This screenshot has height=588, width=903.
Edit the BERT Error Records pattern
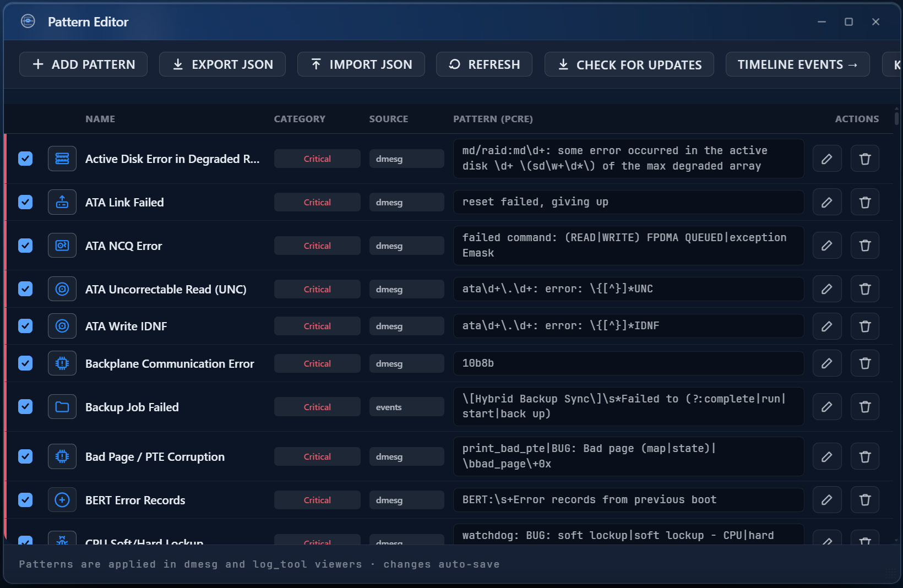click(x=827, y=500)
